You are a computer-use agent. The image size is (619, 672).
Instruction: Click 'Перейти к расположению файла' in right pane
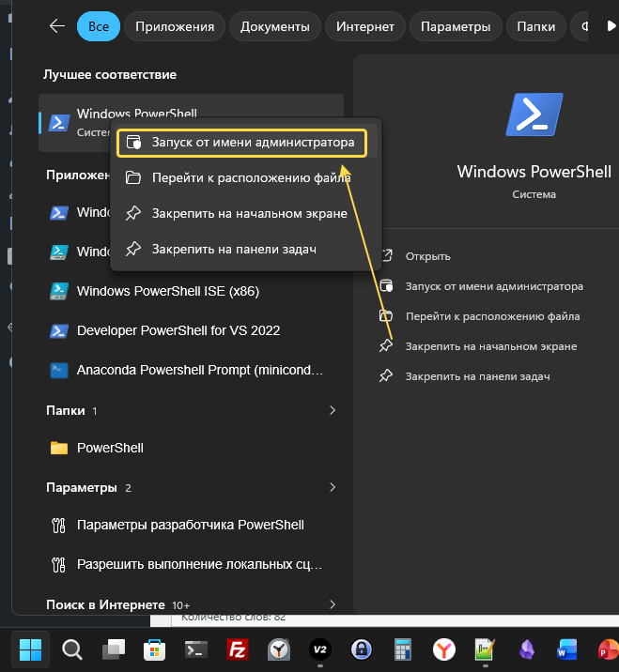492,316
